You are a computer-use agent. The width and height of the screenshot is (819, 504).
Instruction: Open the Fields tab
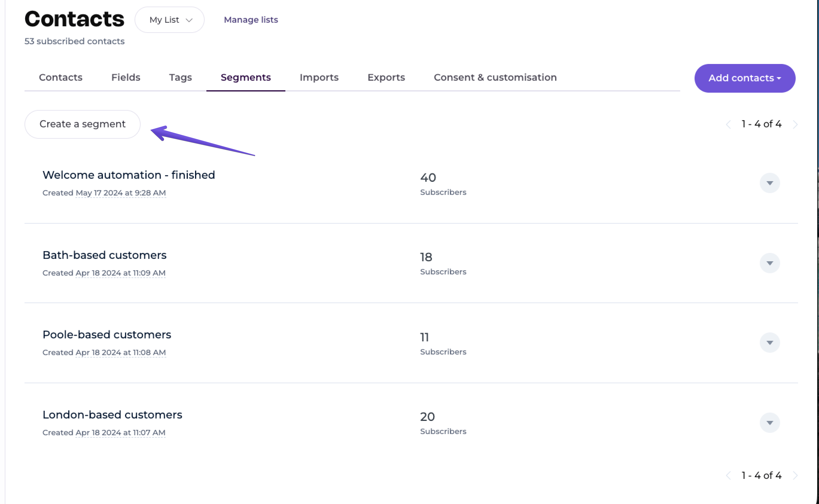(x=125, y=77)
